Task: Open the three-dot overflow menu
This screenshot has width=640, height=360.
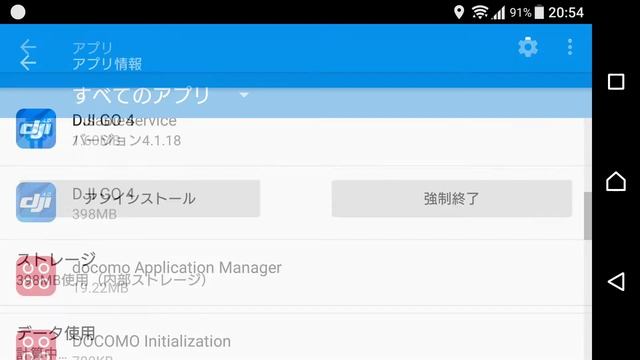Action: pyautogui.click(x=570, y=47)
